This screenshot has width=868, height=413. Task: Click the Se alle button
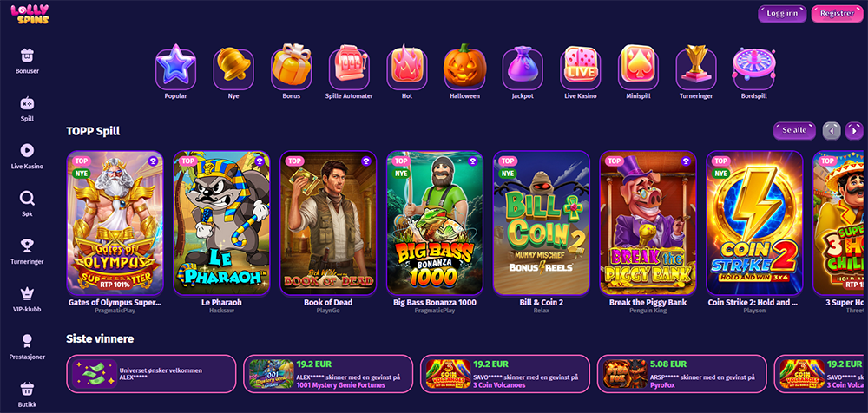point(794,131)
